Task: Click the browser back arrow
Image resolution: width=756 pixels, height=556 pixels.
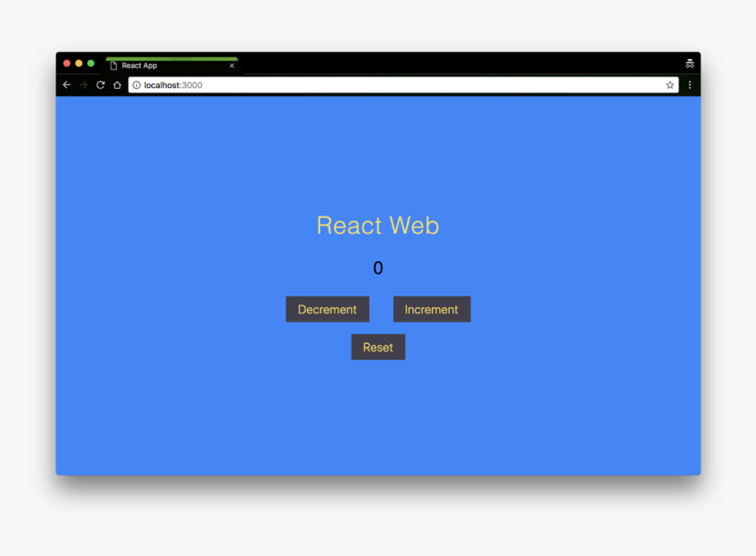Action: pos(68,84)
